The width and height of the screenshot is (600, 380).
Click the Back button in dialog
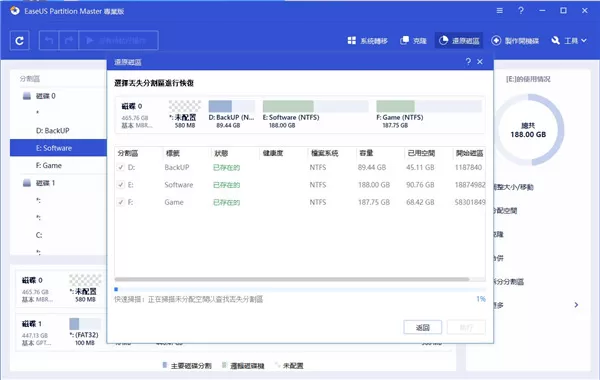click(x=422, y=328)
